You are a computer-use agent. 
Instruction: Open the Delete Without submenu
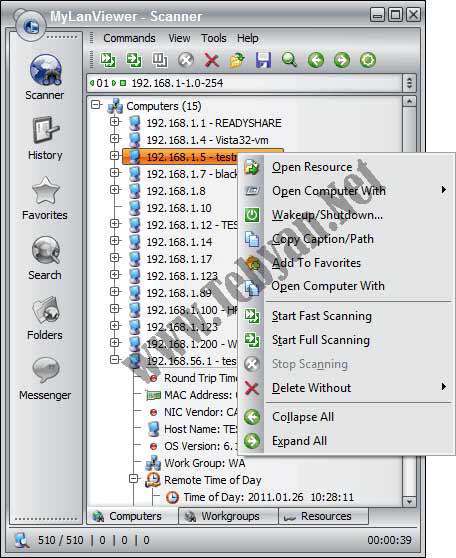pyautogui.click(x=345, y=388)
